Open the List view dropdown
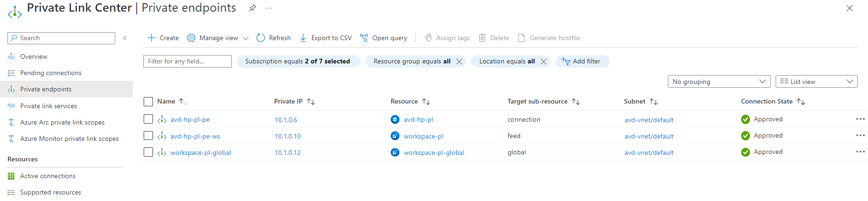 coord(816,82)
